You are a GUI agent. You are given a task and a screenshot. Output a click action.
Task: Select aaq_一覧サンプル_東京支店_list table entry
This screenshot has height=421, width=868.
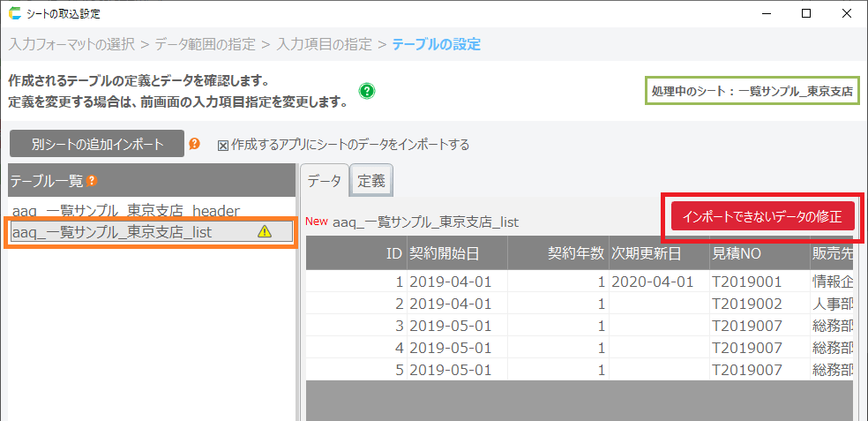pos(111,231)
